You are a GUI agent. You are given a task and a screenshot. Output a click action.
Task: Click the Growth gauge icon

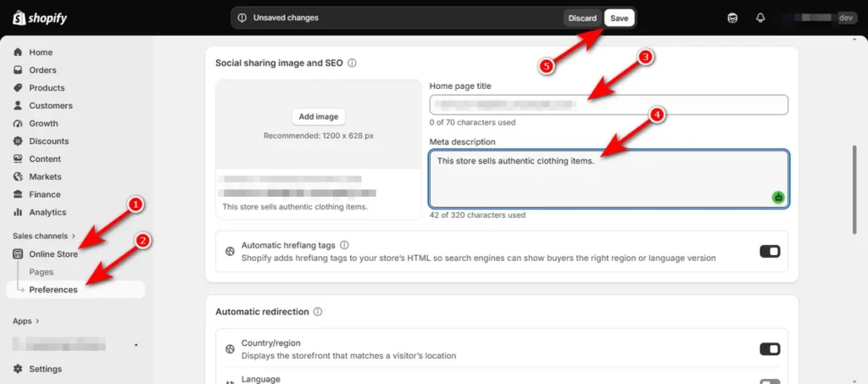pyautogui.click(x=18, y=123)
